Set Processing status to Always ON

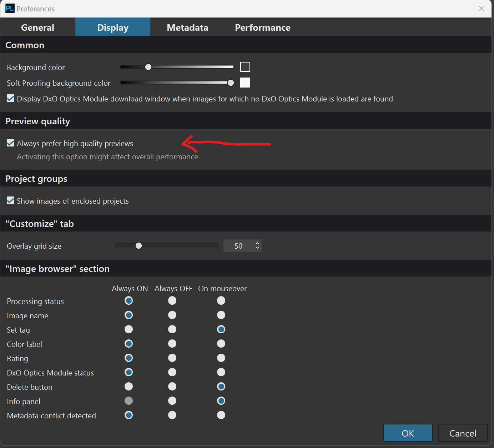(129, 301)
